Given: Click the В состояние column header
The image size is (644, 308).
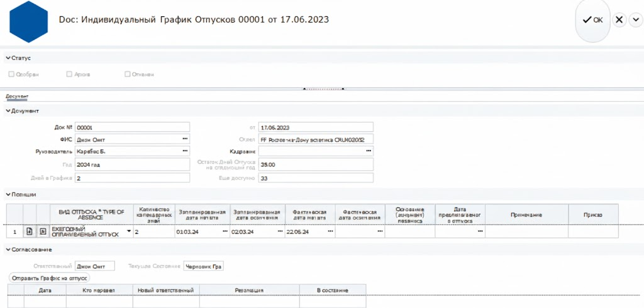Looking at the screenshot, I should coord(333,290).
